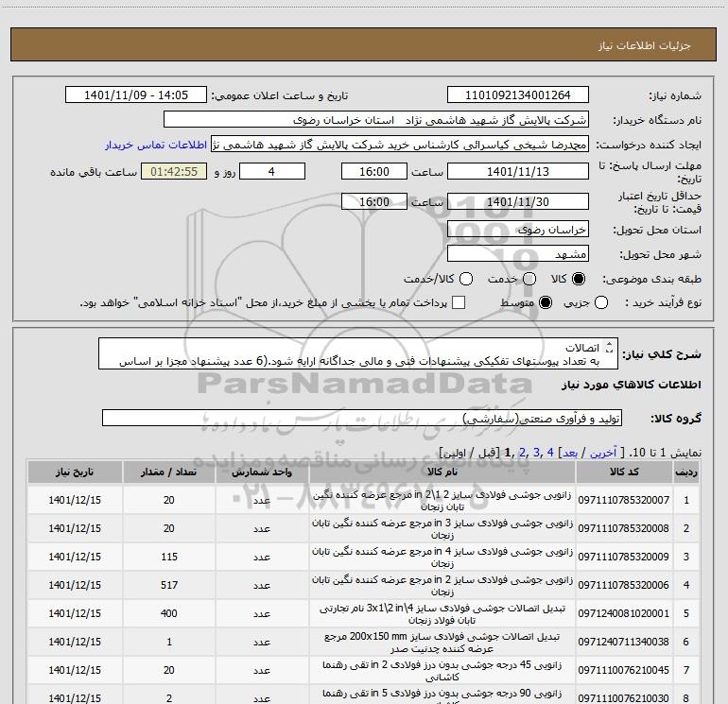
Task: Click the استان محل تحویل field
Action: pos(517,230)
